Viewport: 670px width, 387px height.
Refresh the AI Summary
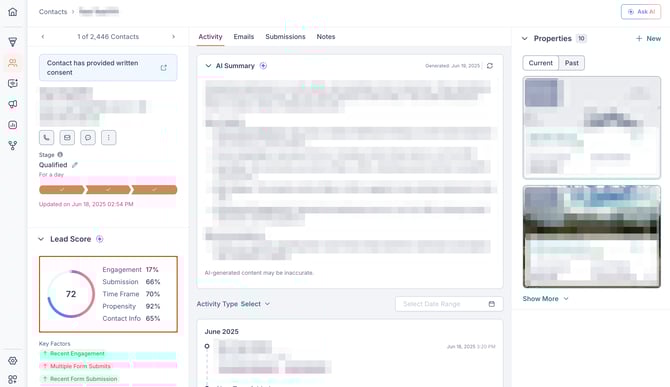coord(490,66)
